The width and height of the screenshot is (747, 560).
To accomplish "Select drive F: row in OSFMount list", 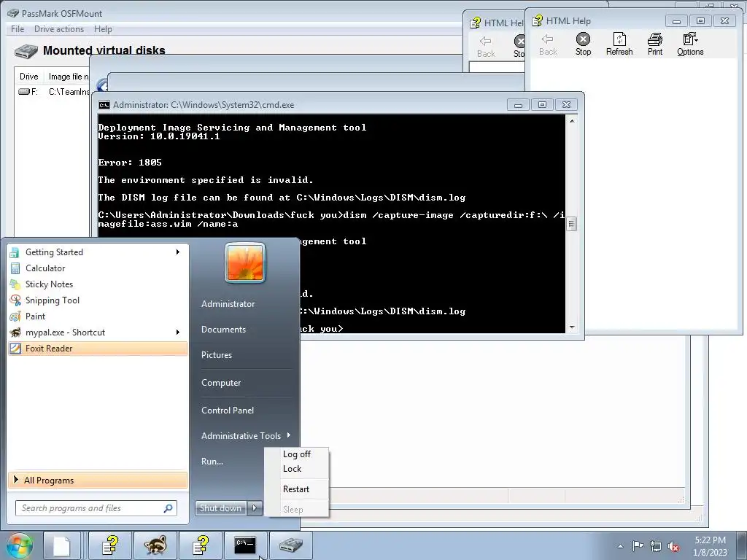I will pos(53,91).
